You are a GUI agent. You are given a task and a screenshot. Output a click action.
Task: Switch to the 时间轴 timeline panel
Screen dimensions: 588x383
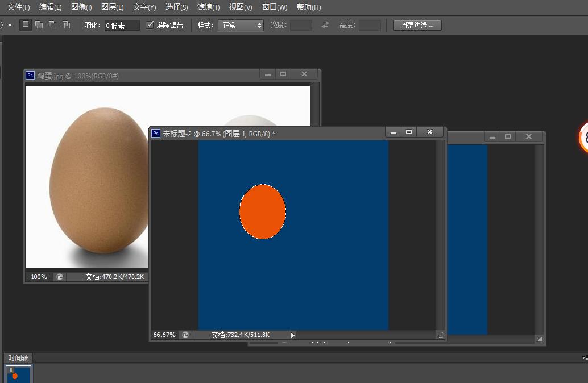[17, 357]
